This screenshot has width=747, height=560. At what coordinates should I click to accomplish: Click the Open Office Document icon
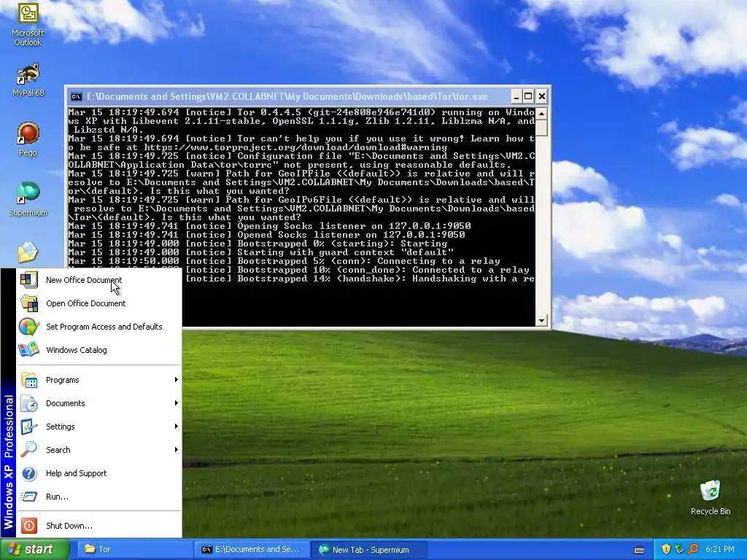point(29,303)
